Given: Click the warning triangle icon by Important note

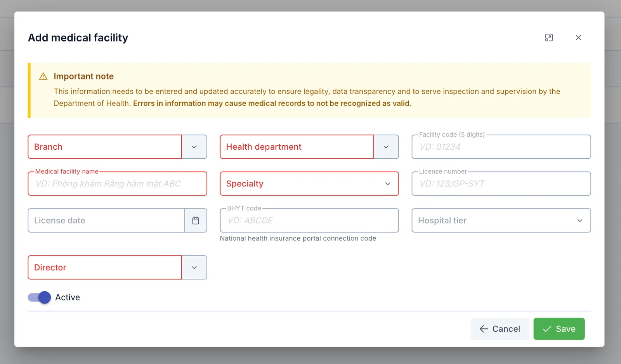Looking at the screenshot, I should 43,76.
